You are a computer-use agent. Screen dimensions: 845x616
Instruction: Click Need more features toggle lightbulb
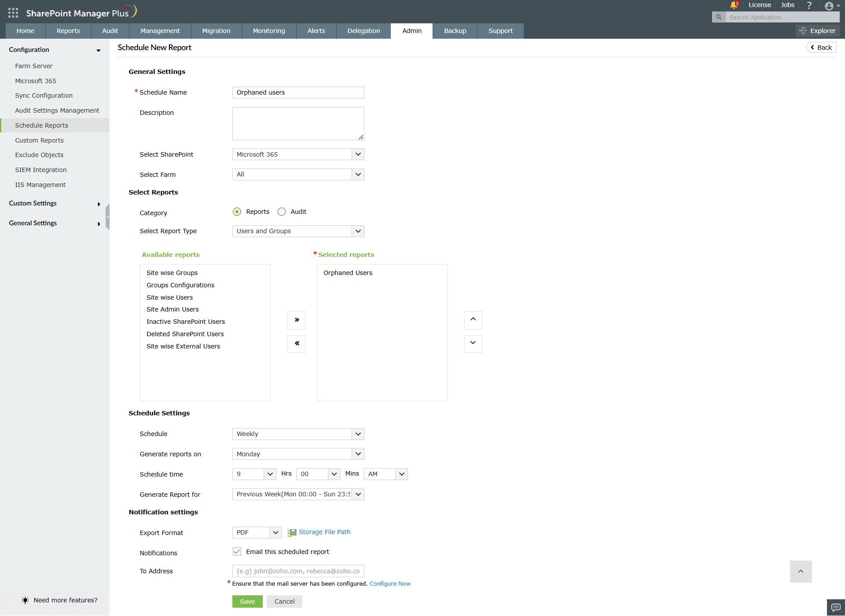[x=25, y=600]
